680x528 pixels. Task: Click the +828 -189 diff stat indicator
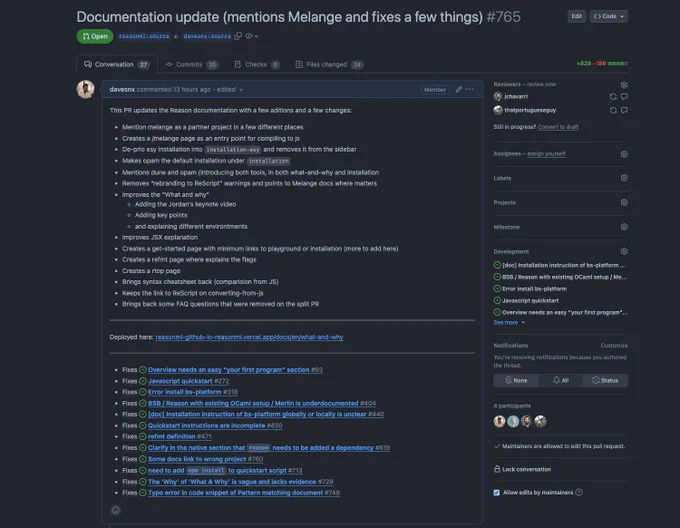click(x=602, y=63)
